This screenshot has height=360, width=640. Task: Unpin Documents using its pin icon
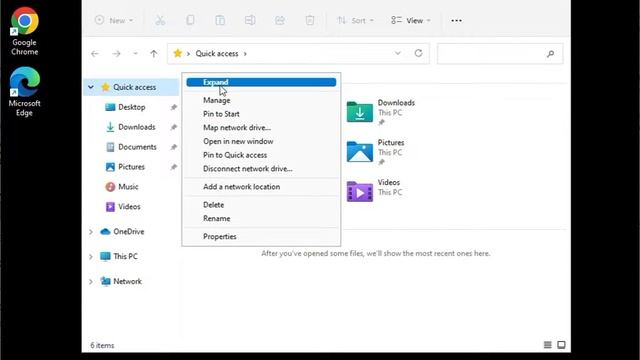tap(173, 147)
